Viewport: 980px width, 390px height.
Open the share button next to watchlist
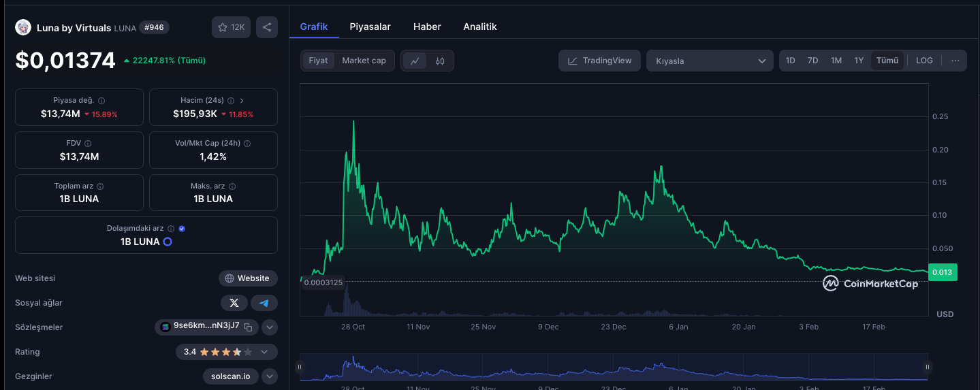(x=267, y=27)
